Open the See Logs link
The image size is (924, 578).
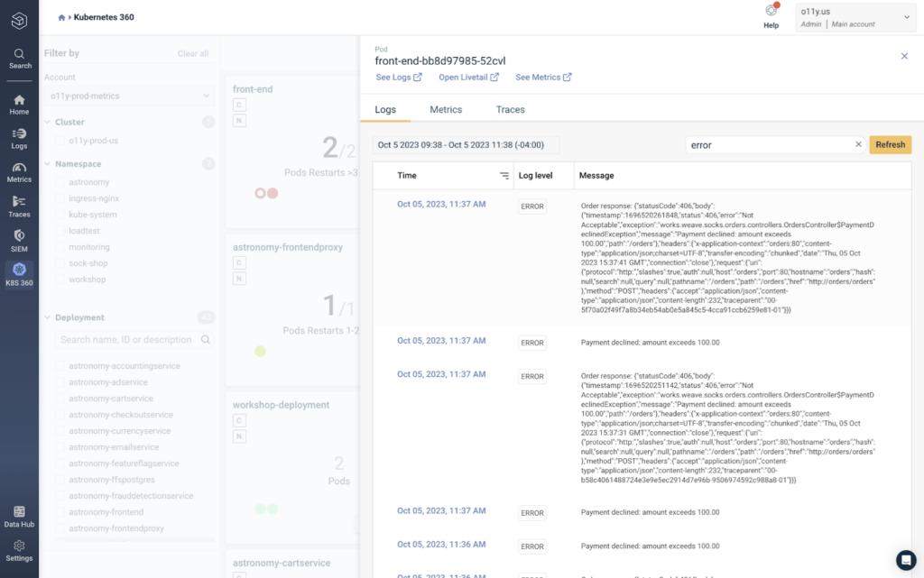pos(399,78)
